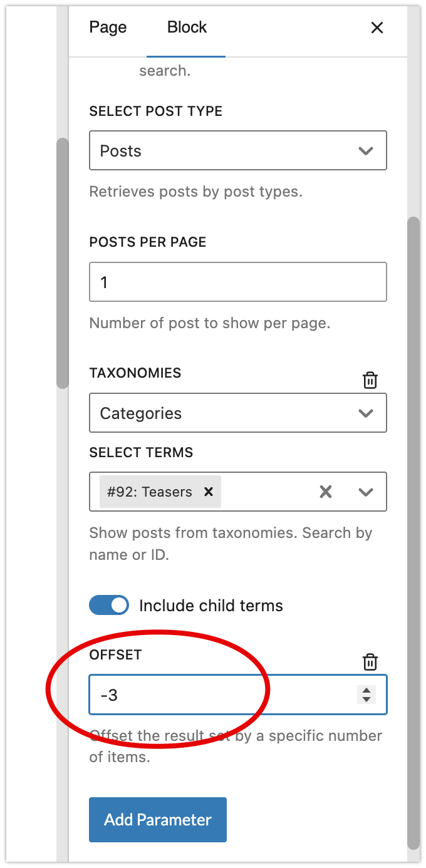Open the Select Post Type dropdown
Viewport: 426px width, 868px height.
pos(238,150)
